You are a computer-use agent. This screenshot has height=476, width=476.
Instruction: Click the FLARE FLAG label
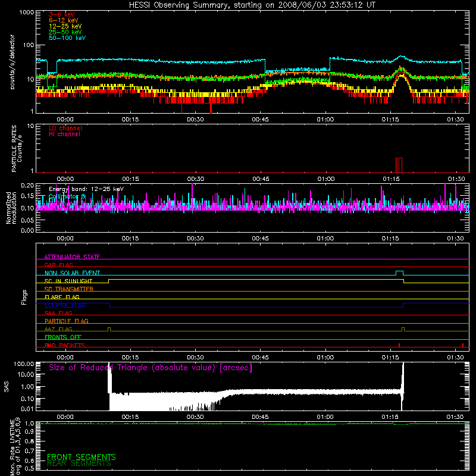click(62, 297)
